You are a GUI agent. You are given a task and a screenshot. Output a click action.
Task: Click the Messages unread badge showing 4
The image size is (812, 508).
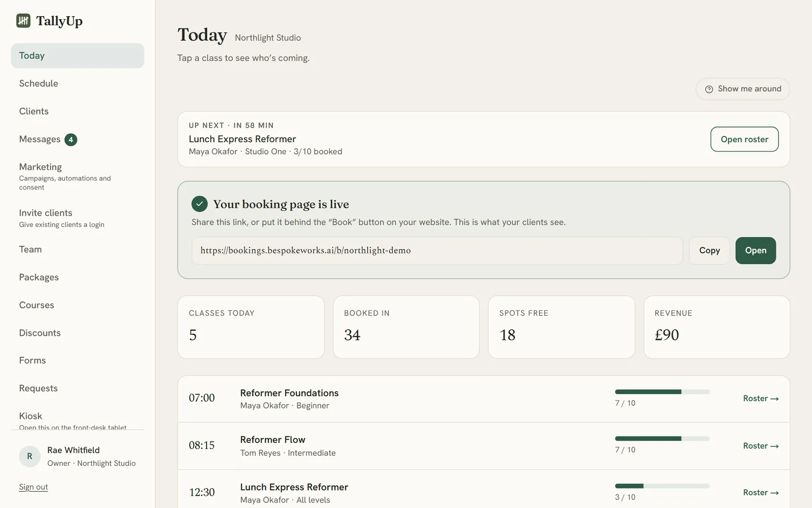coord(71,140)
